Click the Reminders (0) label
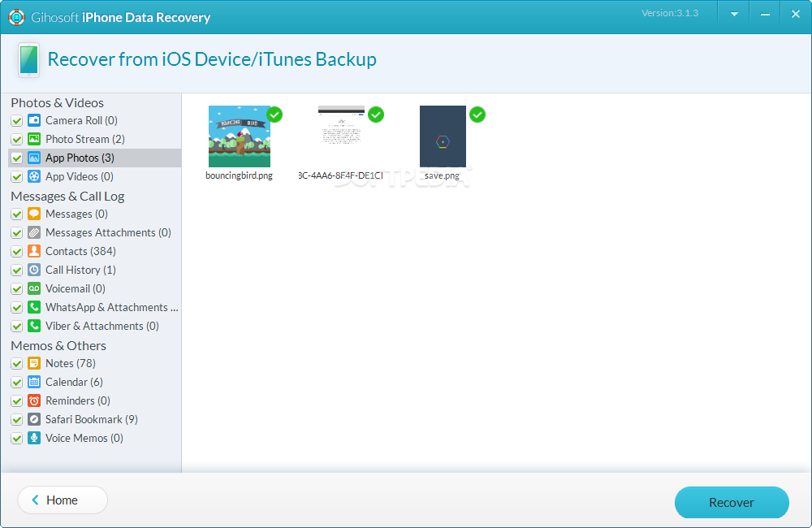 [x=78, y=400]
